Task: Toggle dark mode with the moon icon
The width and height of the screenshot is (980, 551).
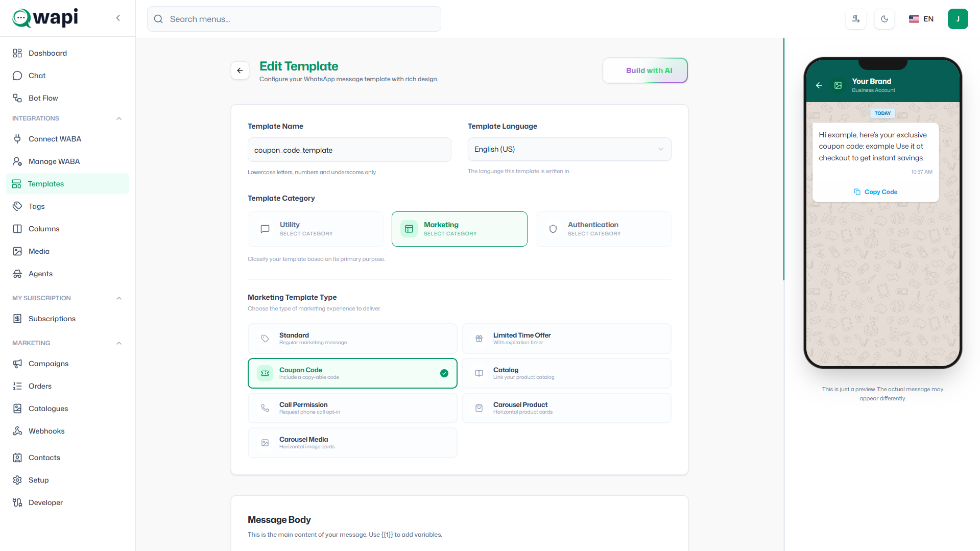Action: click(x=885, y=19)
